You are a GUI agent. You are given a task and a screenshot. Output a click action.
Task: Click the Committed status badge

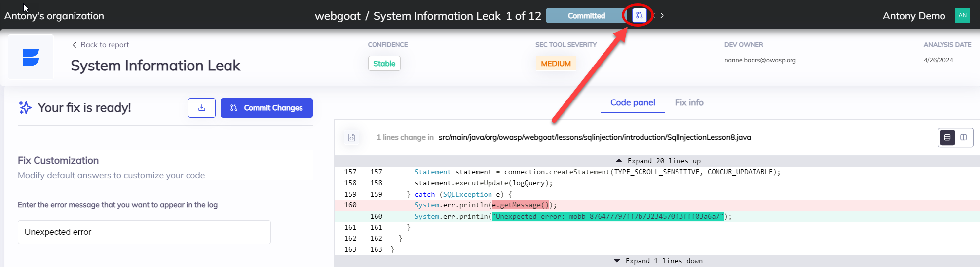tap(586, 16)
